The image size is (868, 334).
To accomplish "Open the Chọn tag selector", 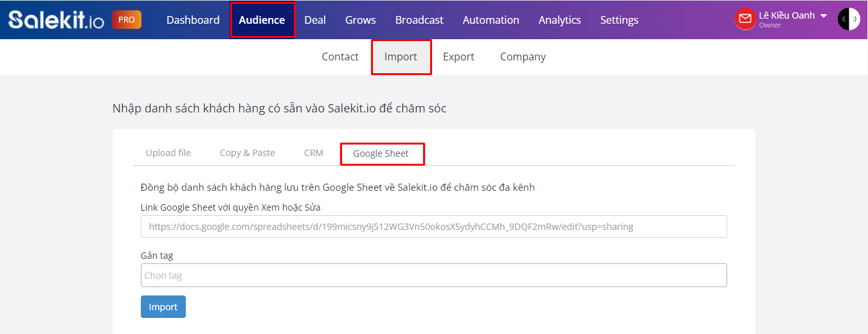I will pyautogui.click(x=433, y=275).
